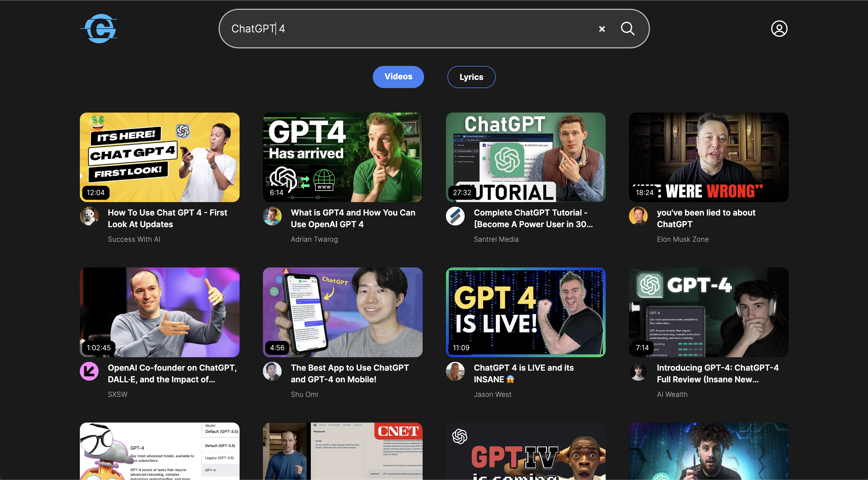Open the Santrel Media channel avatar
The height and width of the screenshot is (480, 868).
click(x=455, y=216)
